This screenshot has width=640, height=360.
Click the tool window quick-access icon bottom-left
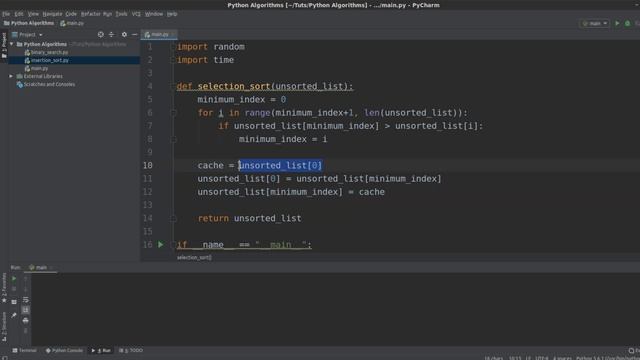4,358
